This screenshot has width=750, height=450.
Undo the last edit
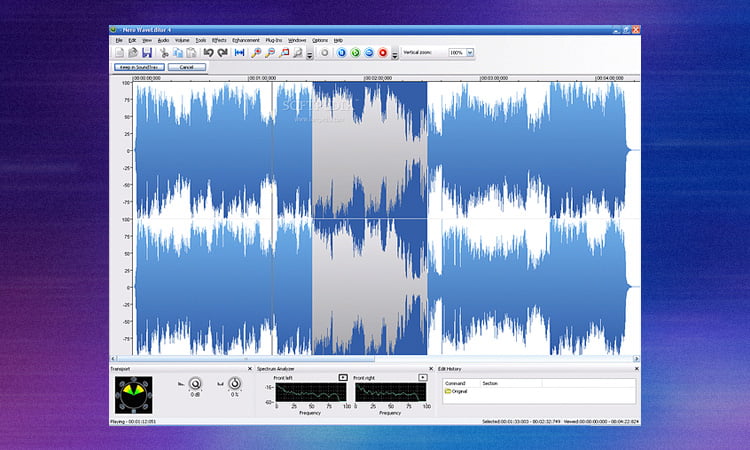[208, 52]
